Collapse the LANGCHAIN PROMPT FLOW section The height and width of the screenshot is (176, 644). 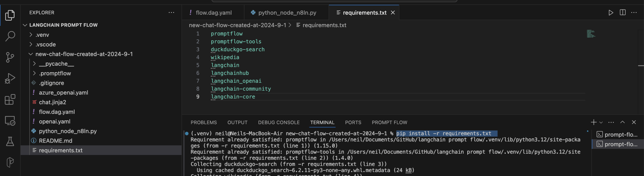(x=25, y=25)
